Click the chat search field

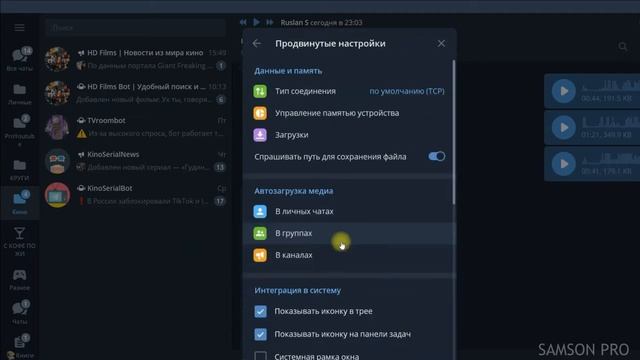pyautogui.click(x=136, y=28)
